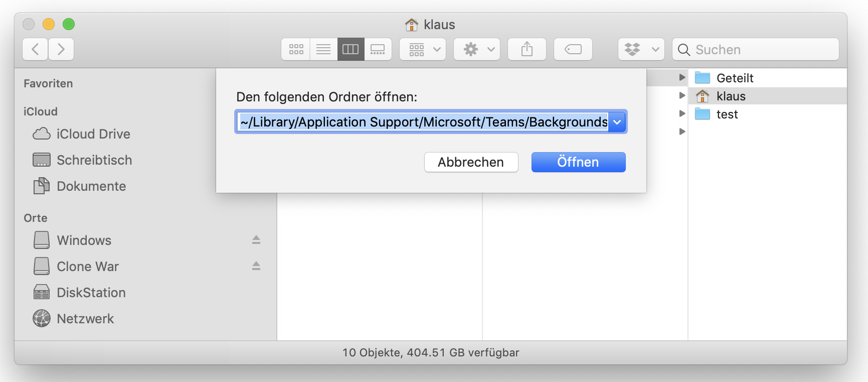Open iCloud Drive in the sidebar
Image resolution: width=868 pixels, height=382 pixels.
(93, 134)
